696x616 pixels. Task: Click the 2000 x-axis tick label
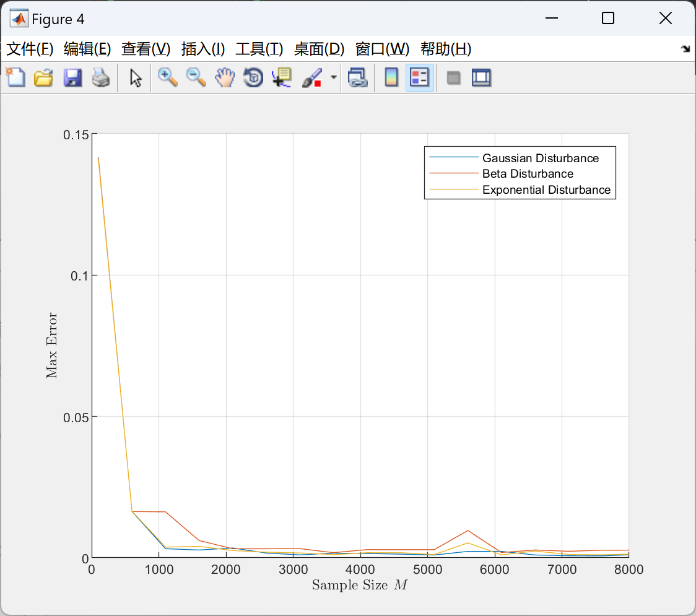tap(226, 570)
